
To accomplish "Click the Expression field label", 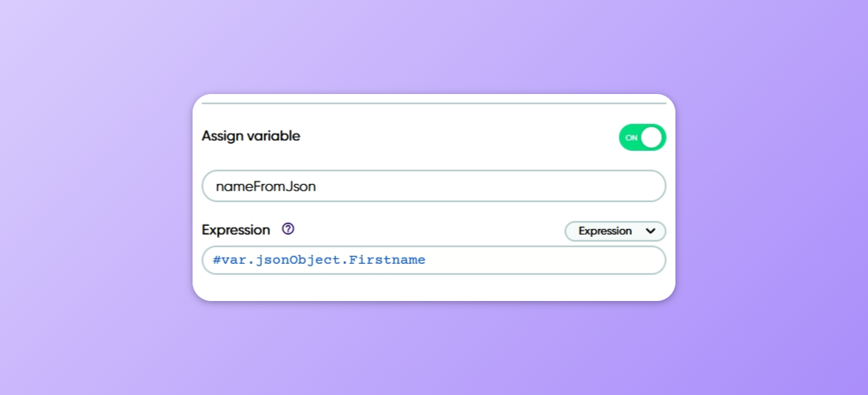I will [236, 230].
